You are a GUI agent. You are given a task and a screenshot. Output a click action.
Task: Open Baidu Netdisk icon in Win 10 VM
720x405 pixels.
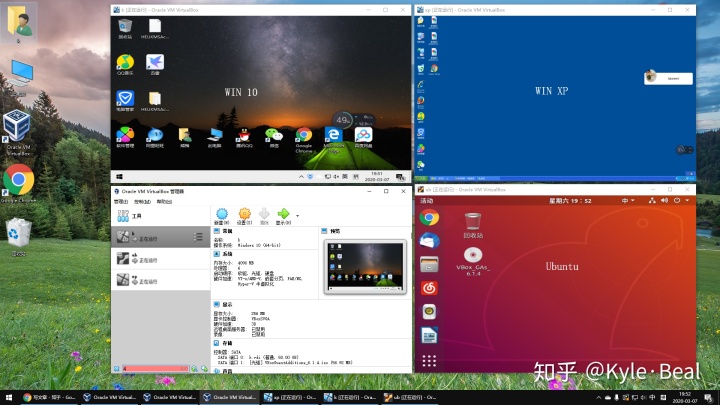[x=364, y=137]
